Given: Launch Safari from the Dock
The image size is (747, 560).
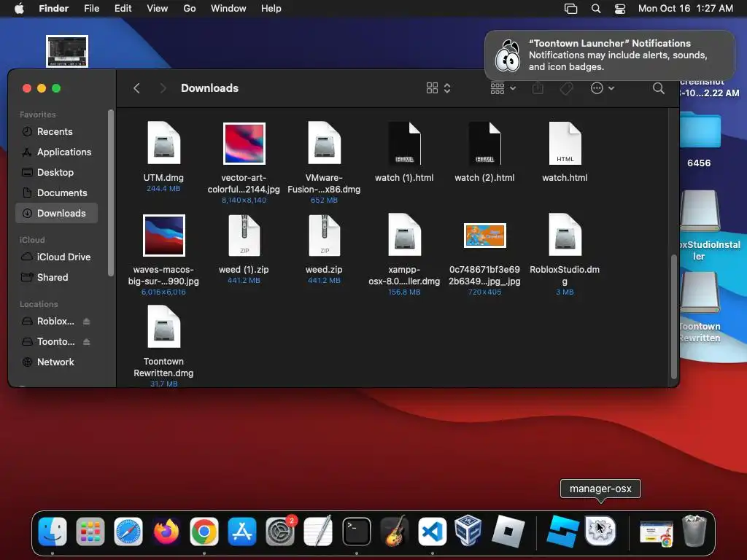Looking at the screenshot, I should coord(128,531).
